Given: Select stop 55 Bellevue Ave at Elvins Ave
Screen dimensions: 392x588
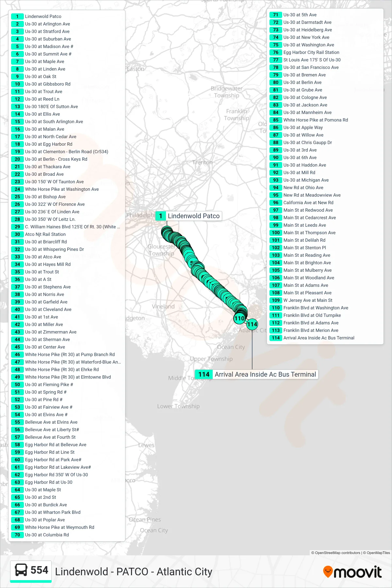Looking at the screenshot, I should [x=44, y=422].
